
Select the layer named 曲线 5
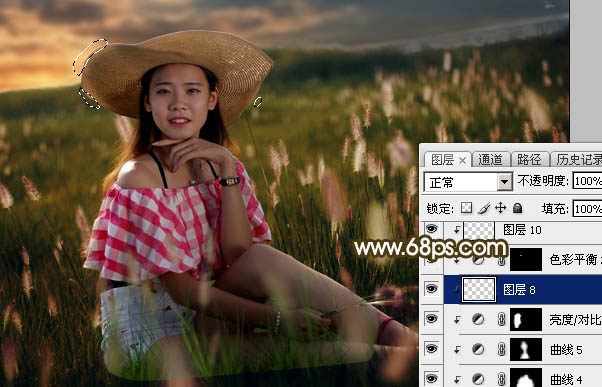tap(566, 349)
